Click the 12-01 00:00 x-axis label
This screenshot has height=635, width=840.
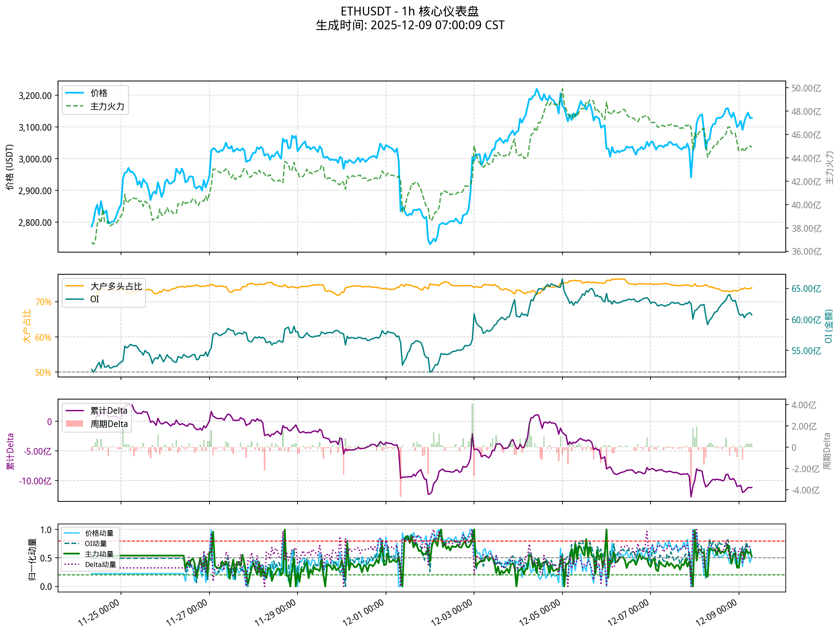pos(363,612)
